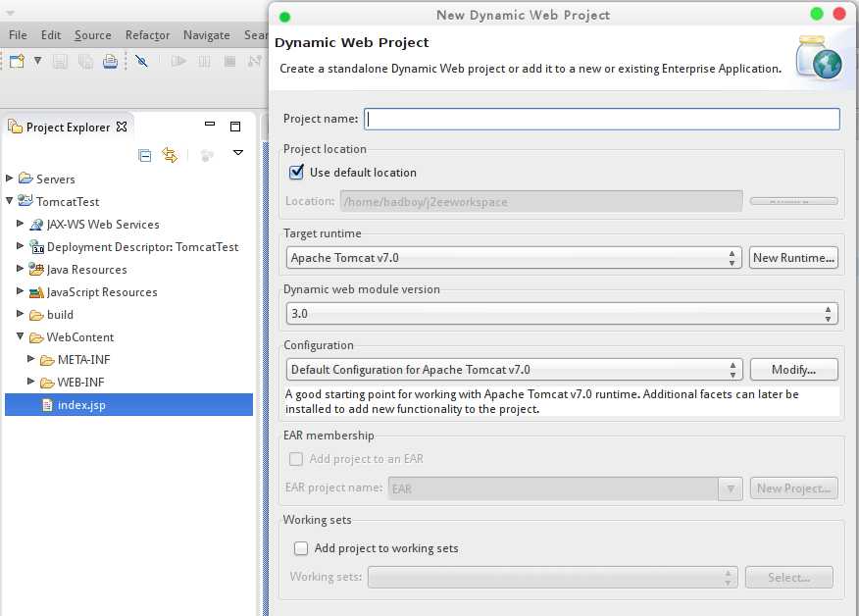Click the disabled Location path field
Image resolution: width=859 pixels, height=616 pixels.
click(541, 201)
